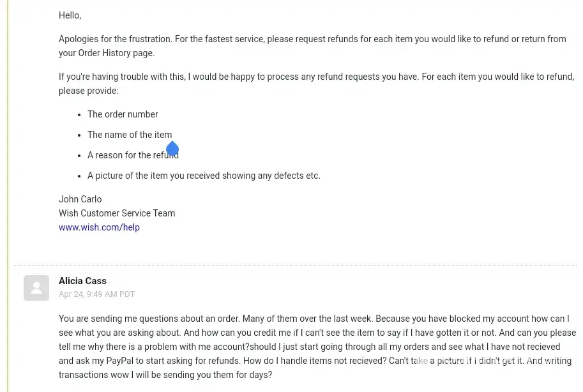The width and height of the screenshot is (583, 392).
Task: Open the www.wish.com/help link
Action: pyautogui.click(x=99, y=227)
